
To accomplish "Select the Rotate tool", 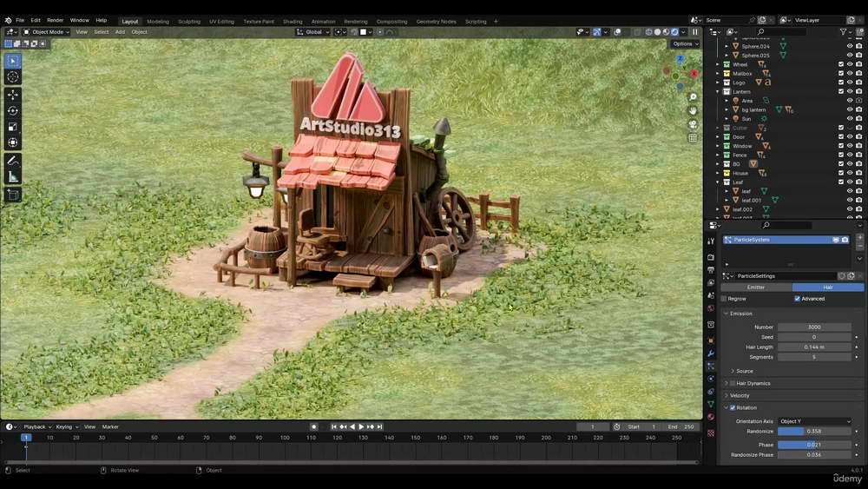I will (x=13, y=111).
